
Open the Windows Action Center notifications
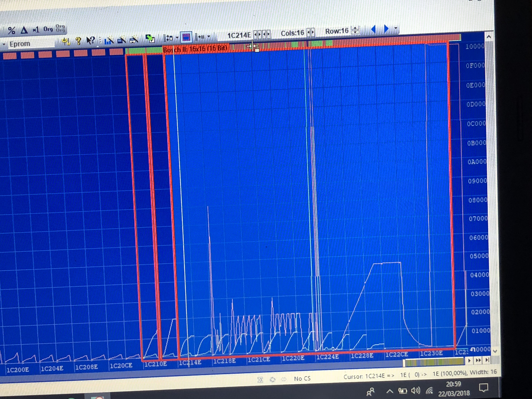pos(483,388)
